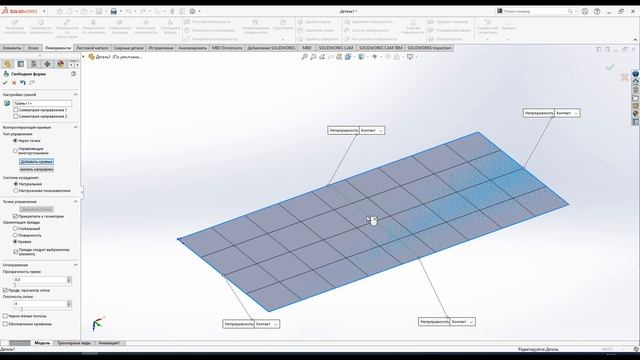Switch to the Трехмерные виды bottom tab
640x360 pixels.
coord(74,343)
